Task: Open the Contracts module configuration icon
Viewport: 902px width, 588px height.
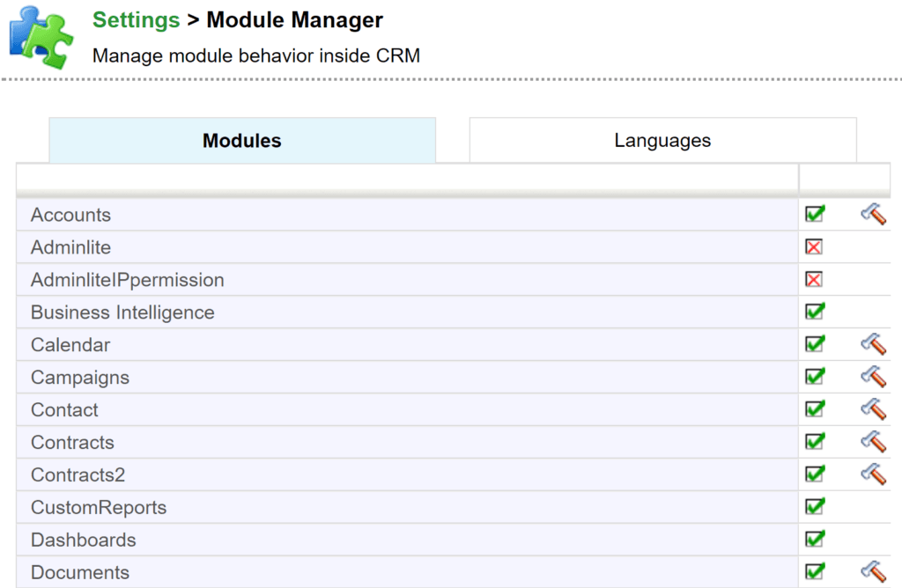Action: point(873,441)
